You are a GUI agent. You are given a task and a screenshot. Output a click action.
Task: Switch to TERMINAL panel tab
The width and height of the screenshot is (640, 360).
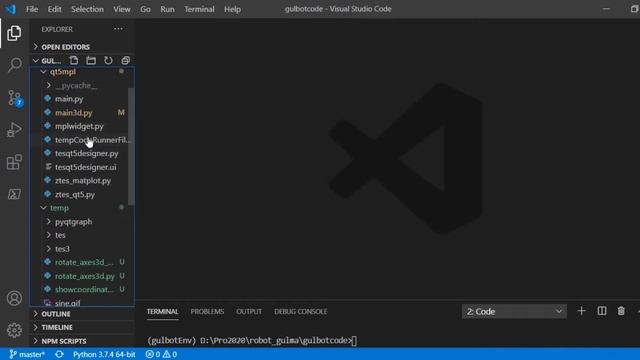point(162,311)
